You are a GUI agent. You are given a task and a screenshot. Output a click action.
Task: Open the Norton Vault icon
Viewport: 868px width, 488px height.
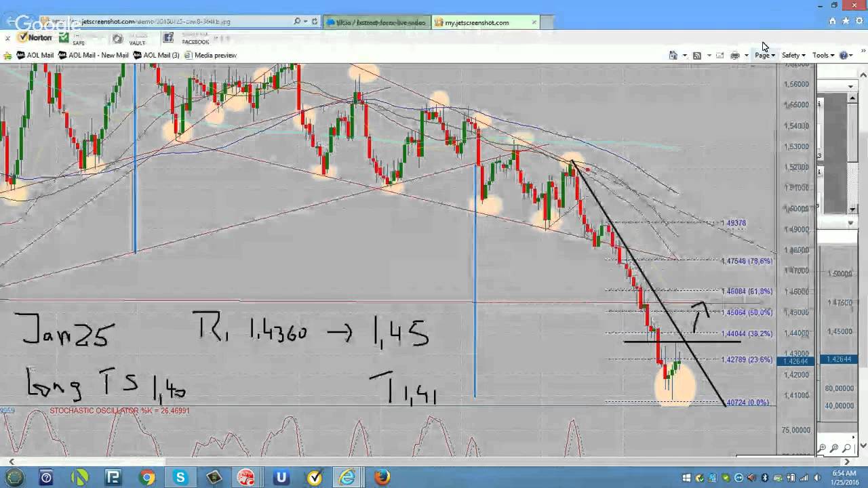[x=117, y=39]
